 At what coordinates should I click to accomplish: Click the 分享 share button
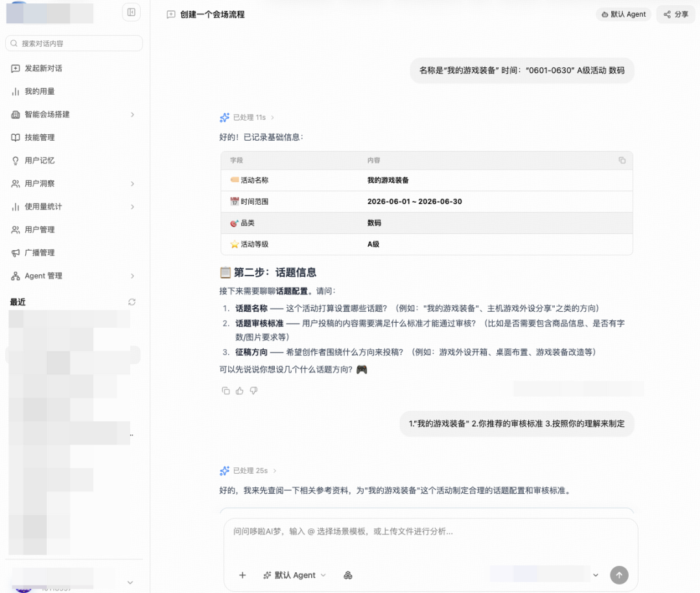coord(676,14)
